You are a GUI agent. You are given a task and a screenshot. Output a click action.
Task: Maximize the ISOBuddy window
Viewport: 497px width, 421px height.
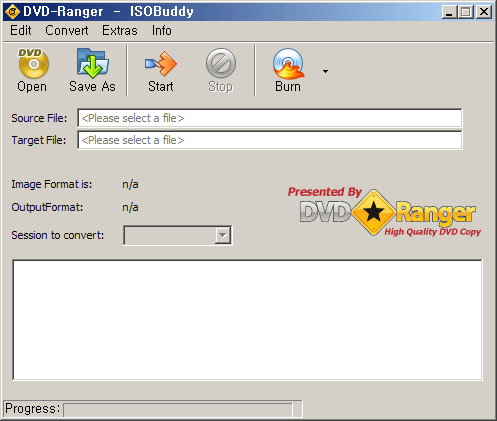tap(466, 12)
